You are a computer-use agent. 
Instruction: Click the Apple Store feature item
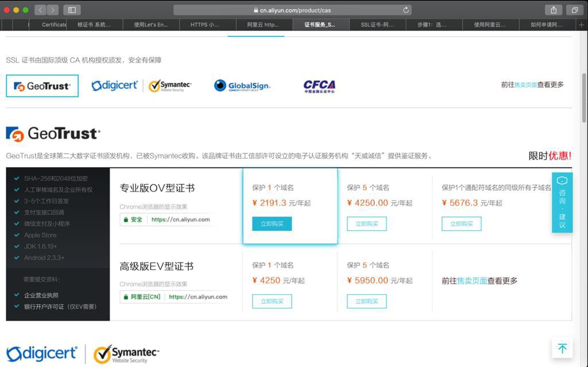click(x=36, y=235)
